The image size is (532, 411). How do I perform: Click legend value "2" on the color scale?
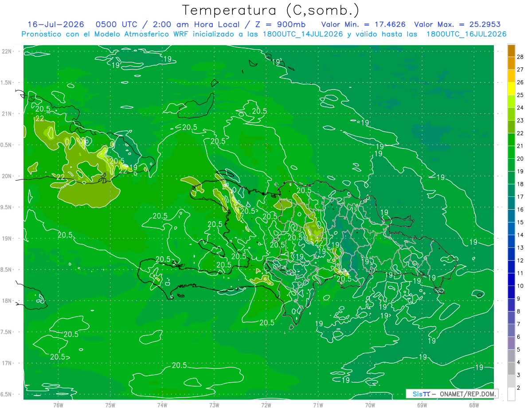click(519, 388)
